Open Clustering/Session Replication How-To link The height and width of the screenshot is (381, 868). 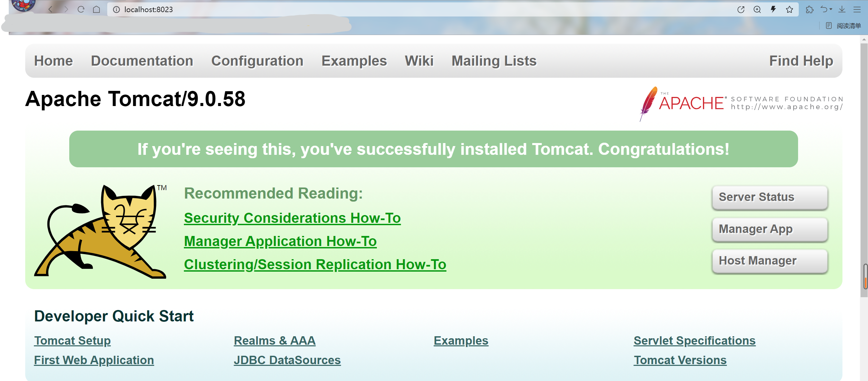click(x=315, y=265)
